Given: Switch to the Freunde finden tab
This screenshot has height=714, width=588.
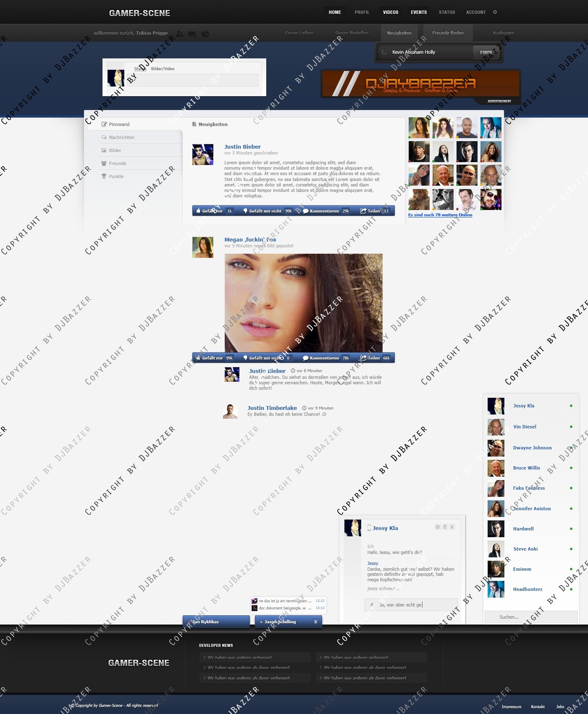Looking at the screenshot, I should 448,33.
